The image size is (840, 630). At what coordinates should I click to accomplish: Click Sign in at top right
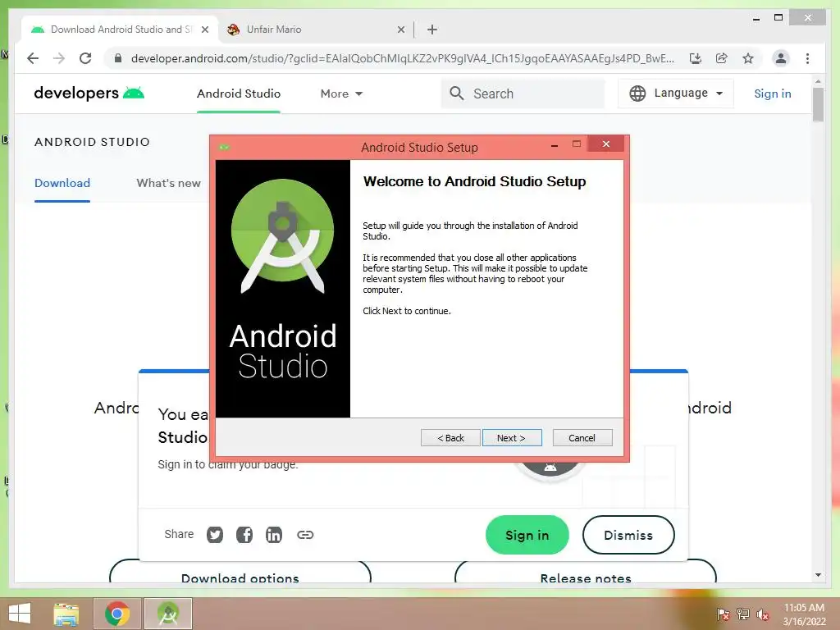click(x=772, y=94)
